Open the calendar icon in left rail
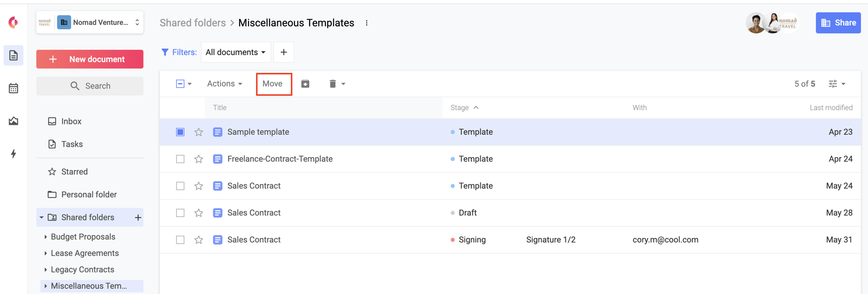This screenshot has height=294, width=868. (x=13, y=88)
